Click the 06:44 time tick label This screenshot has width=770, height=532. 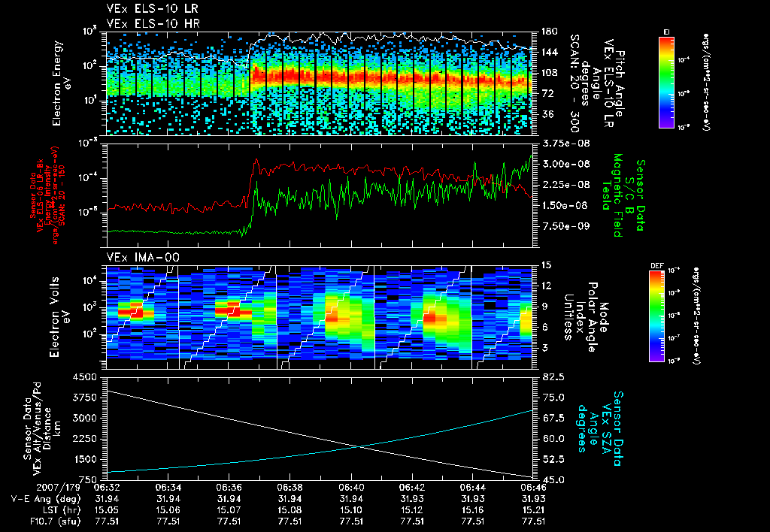pos(473,488)
